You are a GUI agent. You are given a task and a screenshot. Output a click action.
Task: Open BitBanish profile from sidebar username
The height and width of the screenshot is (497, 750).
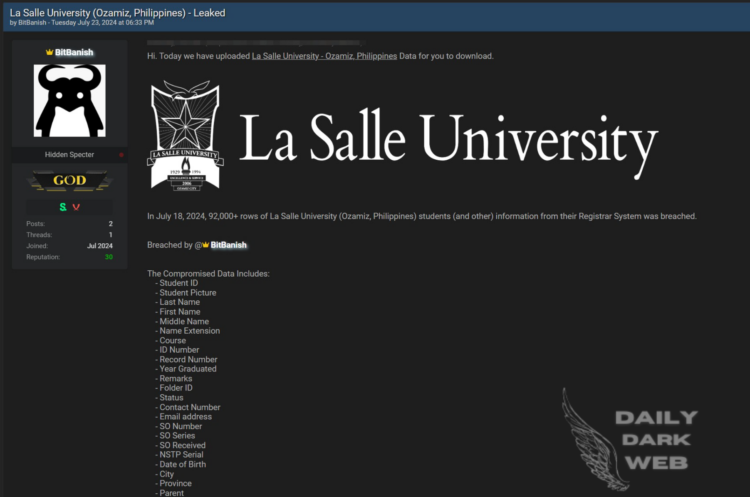pyautogui.click(x=74, y=52)
